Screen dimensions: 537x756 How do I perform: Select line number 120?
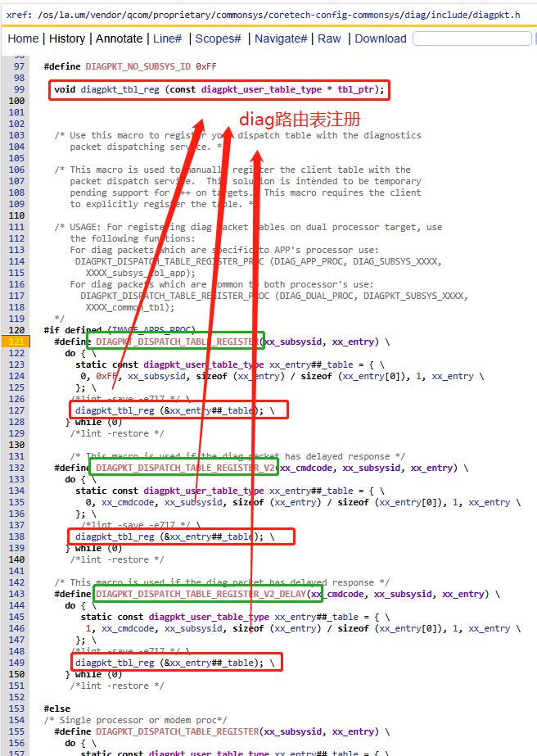point(16,330)
